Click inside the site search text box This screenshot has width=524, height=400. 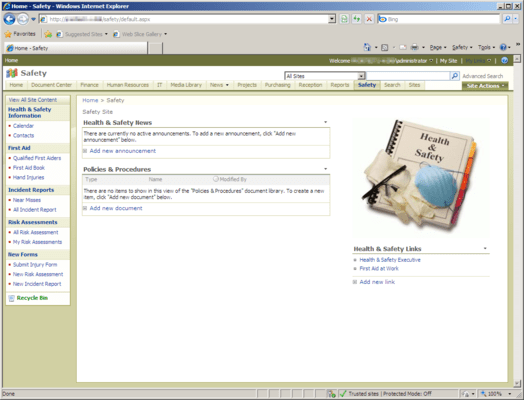coord(408,76)
